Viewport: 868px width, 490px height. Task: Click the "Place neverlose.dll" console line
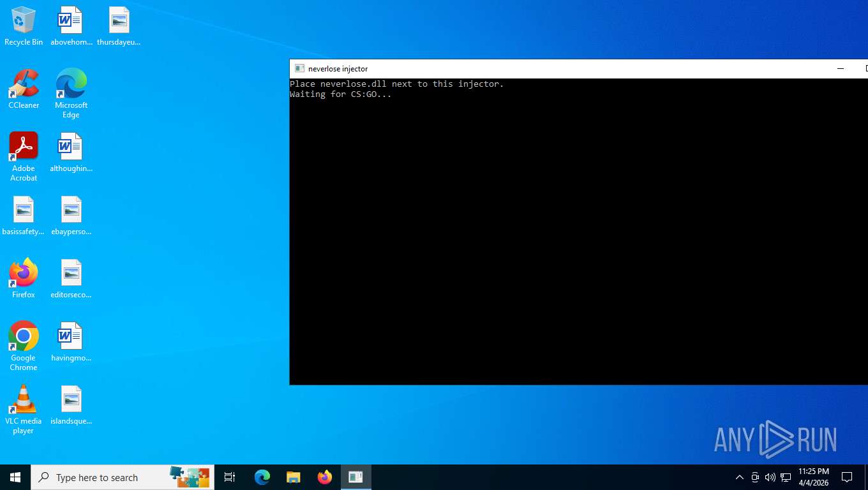point(396,84)
